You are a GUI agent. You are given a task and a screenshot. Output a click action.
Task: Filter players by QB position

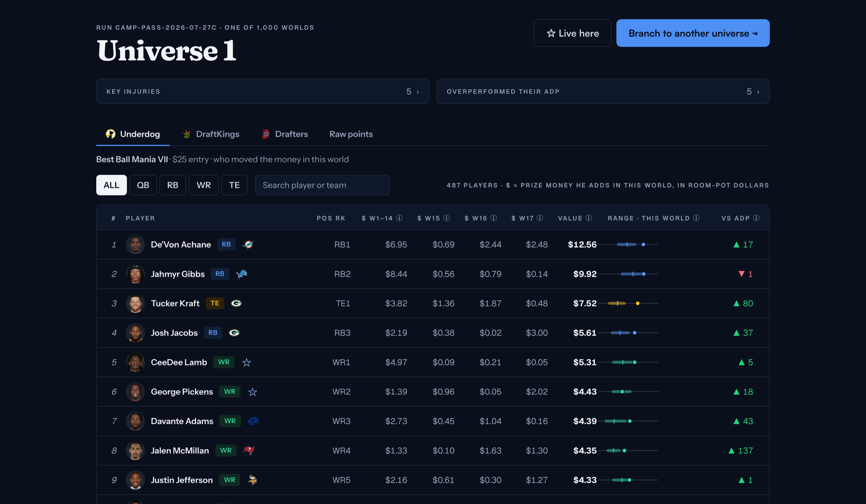coord(143,185)
